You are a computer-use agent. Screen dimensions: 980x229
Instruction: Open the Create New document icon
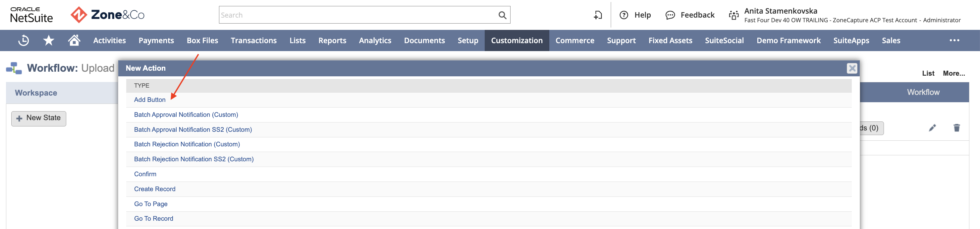click(598, 15)
